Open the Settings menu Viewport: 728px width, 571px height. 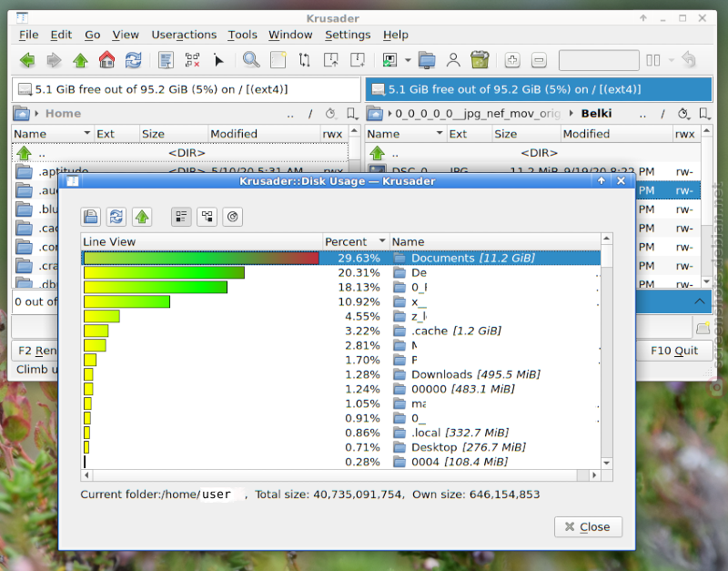(x=348, y=35)
